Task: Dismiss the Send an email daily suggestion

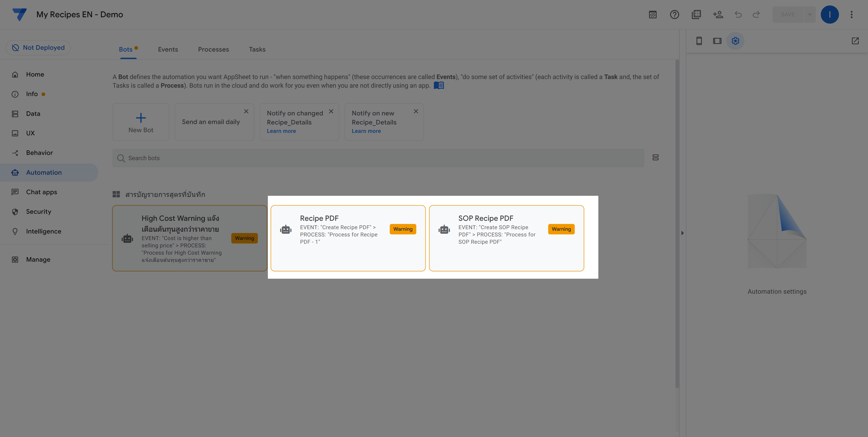Action: (246, 111)
